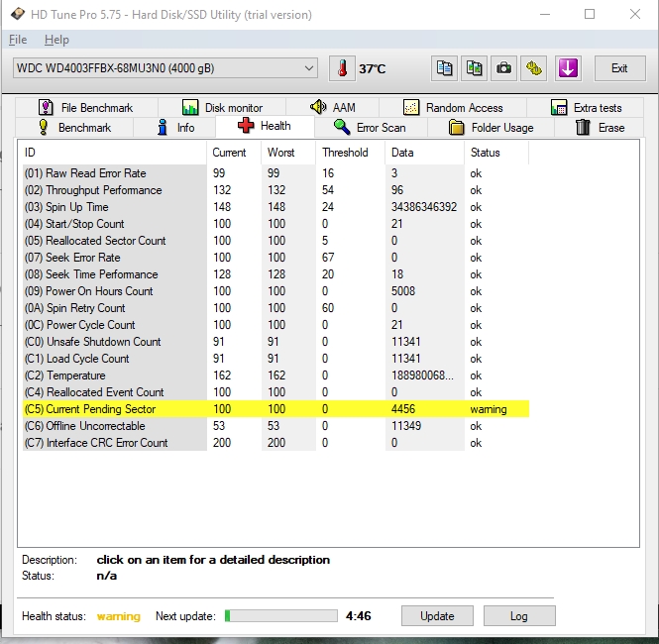Click the thermometer temperature icon

coord(342,68)
